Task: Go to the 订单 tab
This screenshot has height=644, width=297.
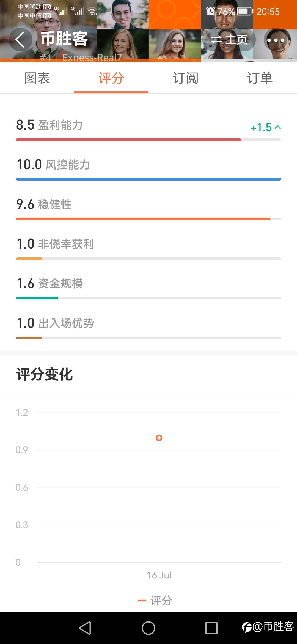Action: point(260,78)
